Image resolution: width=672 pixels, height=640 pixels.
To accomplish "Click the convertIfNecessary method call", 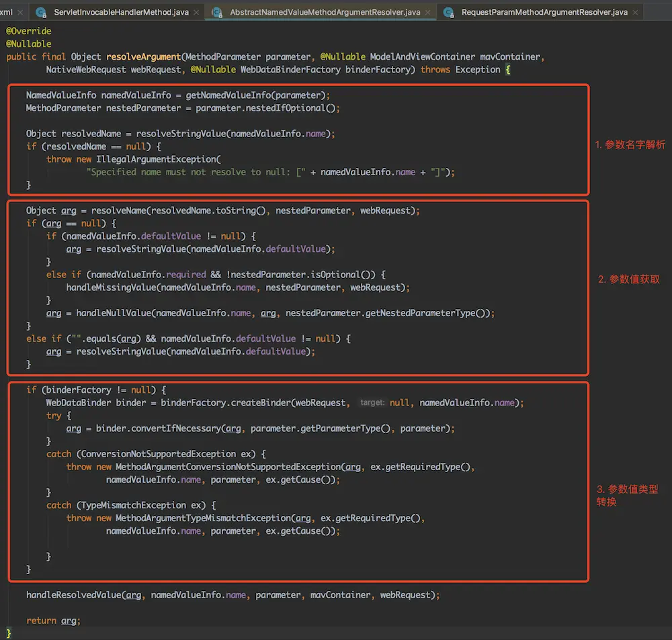I will pyautogui.click(x=173, y=428).
